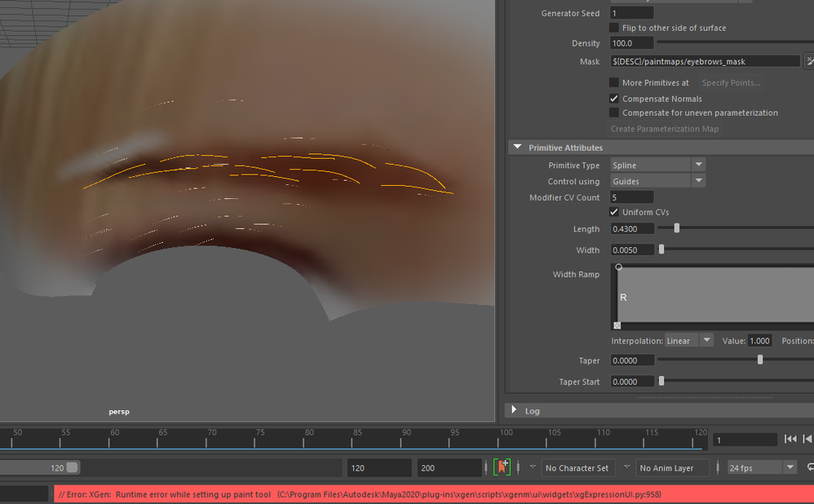Click playback end time field 120
This screenshot has width=814, height=504.
click(379, 467)
